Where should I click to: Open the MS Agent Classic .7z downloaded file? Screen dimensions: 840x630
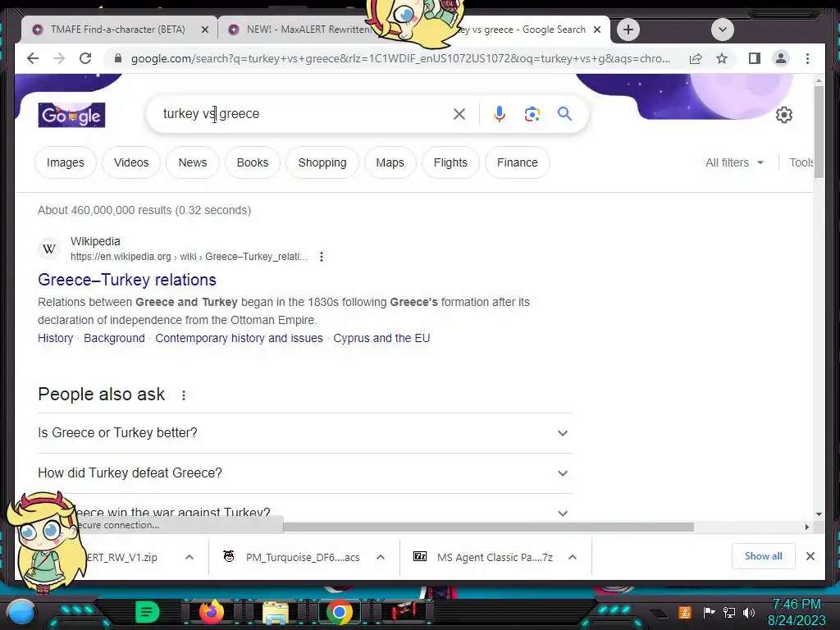[x=495, y=557]
